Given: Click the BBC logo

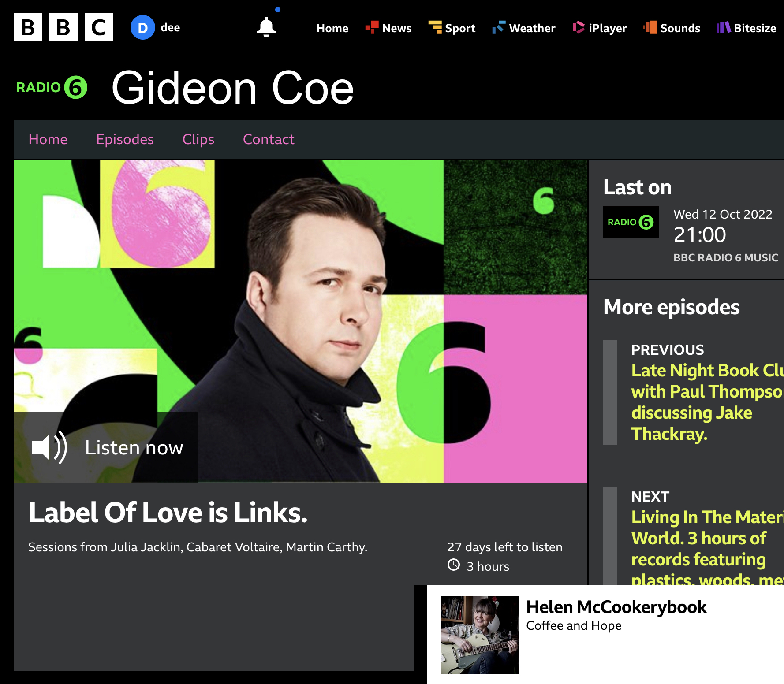Looking at the screenshot, I should pos(63,27).
